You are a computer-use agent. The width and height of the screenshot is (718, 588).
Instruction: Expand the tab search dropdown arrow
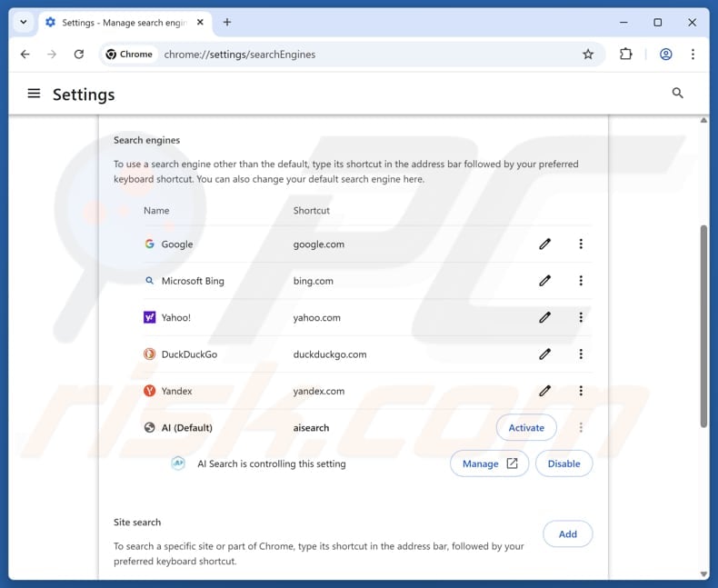24,22
